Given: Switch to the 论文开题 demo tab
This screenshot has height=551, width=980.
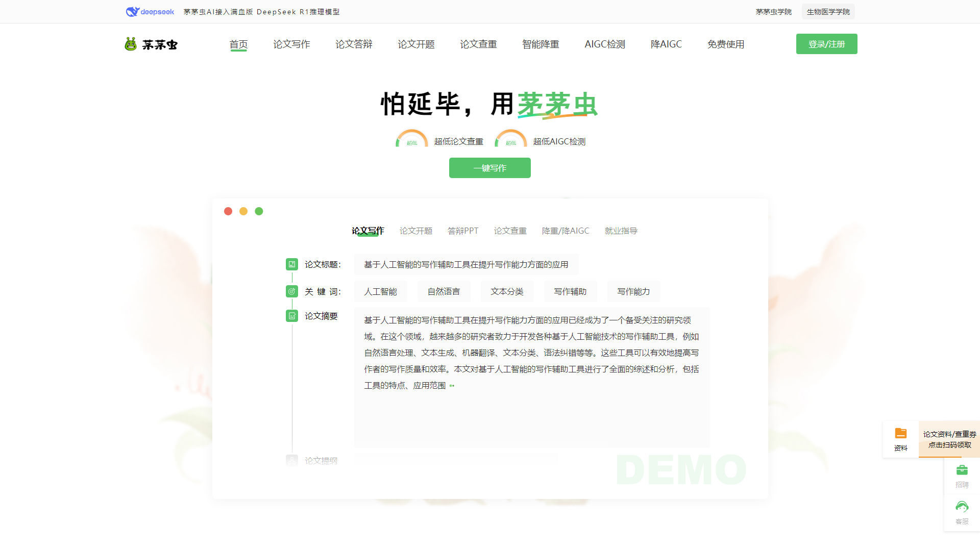Looking at the screenshot, I should tap(415, 231).
